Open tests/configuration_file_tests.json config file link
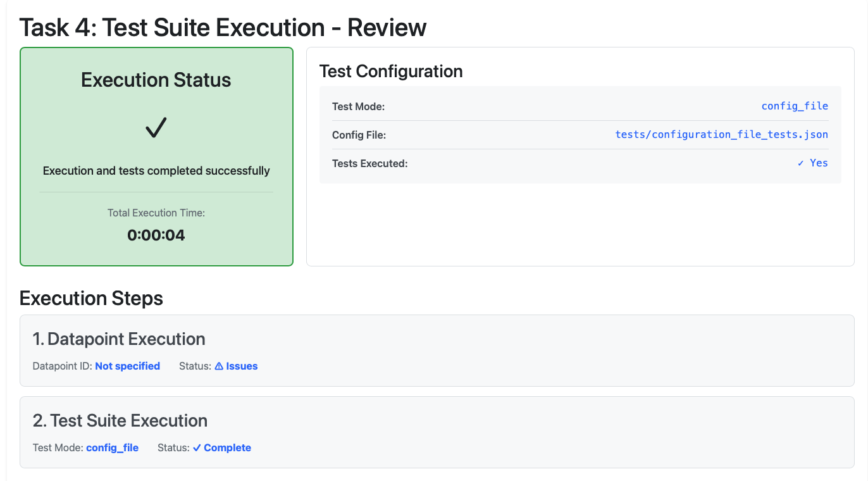 click(x=721, y=134)
